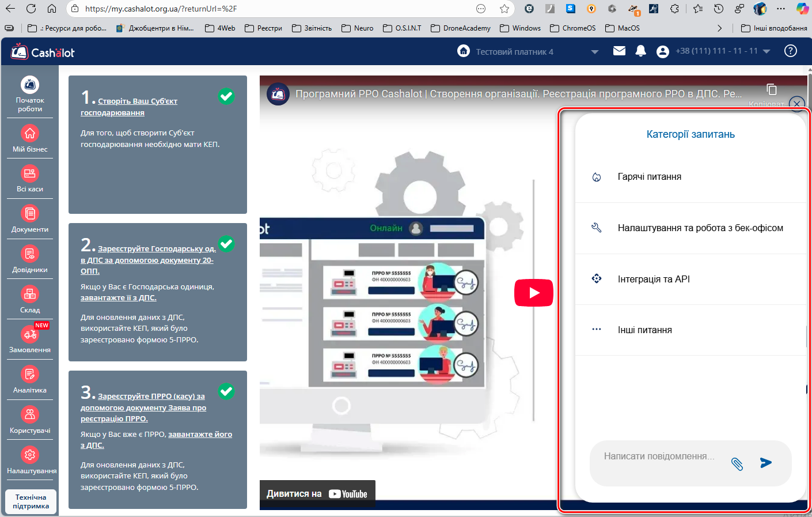
Task: Open the mail envelope icon
Action: 619,51
